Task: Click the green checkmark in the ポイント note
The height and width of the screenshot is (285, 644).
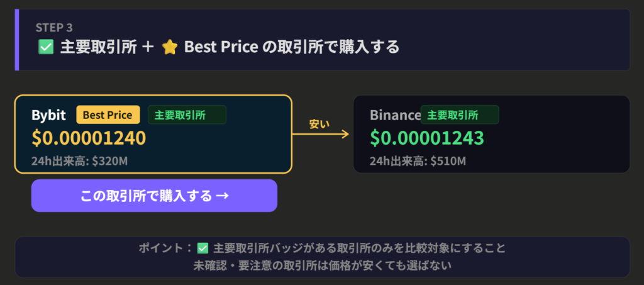Action: [203, 249]
